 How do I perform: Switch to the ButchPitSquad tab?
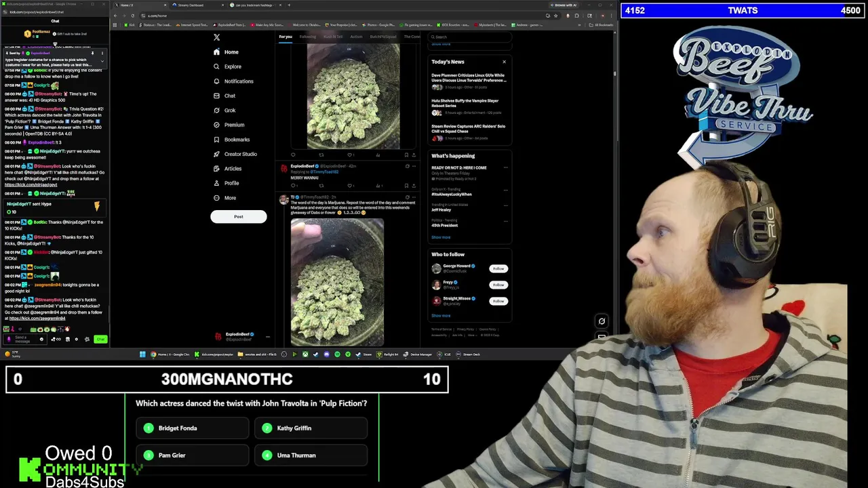[383, 37]
